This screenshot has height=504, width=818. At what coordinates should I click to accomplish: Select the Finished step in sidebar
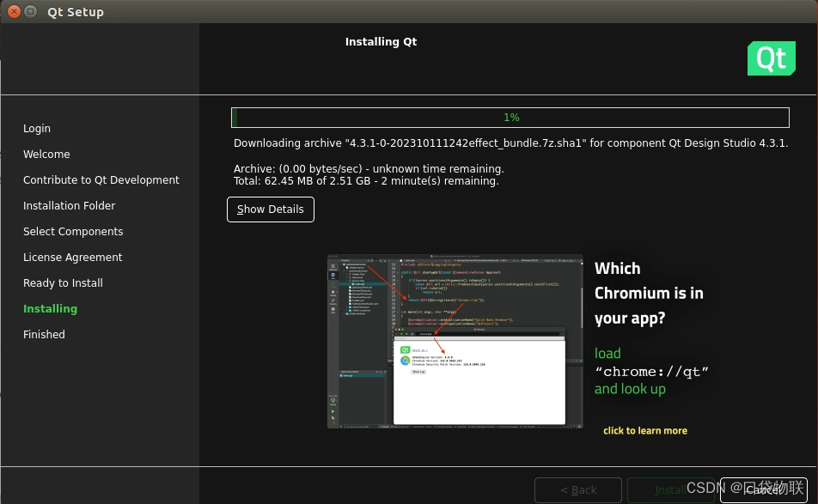click(44, 335)
